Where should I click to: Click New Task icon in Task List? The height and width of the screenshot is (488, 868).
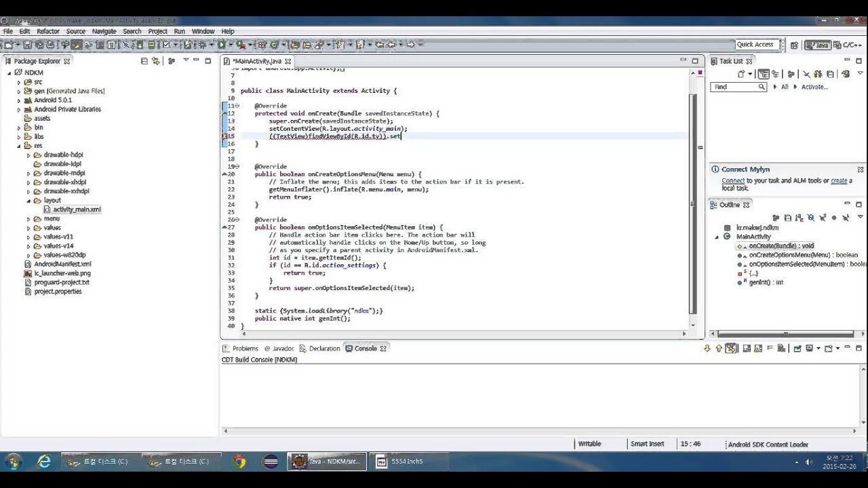741,74
